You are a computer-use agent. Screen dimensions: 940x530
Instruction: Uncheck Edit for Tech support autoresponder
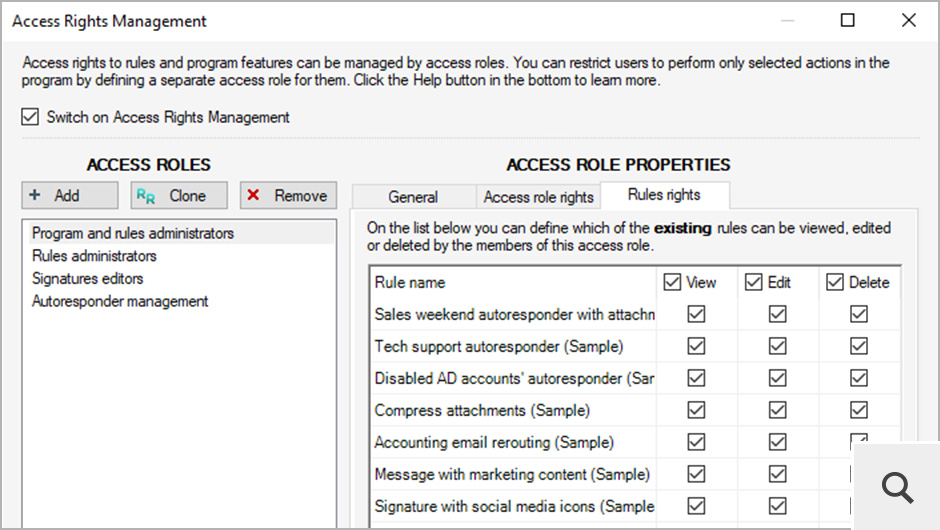click(778, 346)
